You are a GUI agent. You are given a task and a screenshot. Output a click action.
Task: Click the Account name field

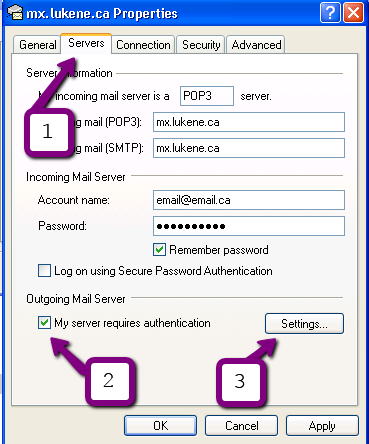pyautogui.click(x=249, y=200)
